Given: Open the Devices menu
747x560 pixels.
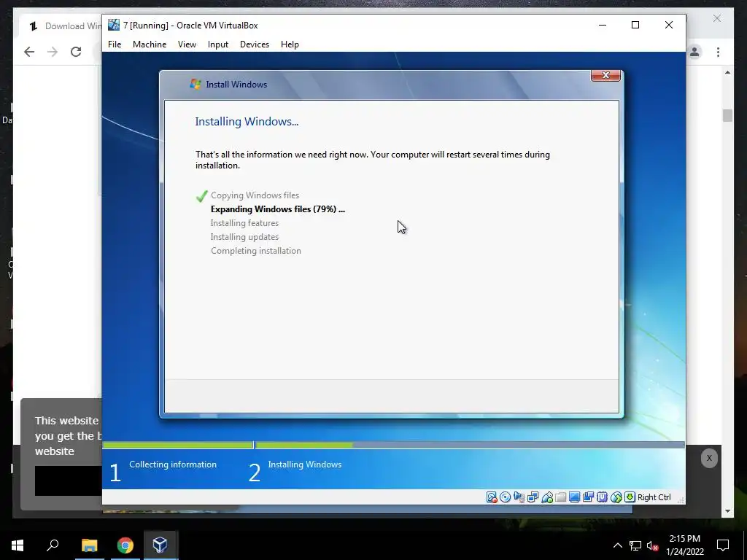Looking at the screenshot, I should 255,44.
